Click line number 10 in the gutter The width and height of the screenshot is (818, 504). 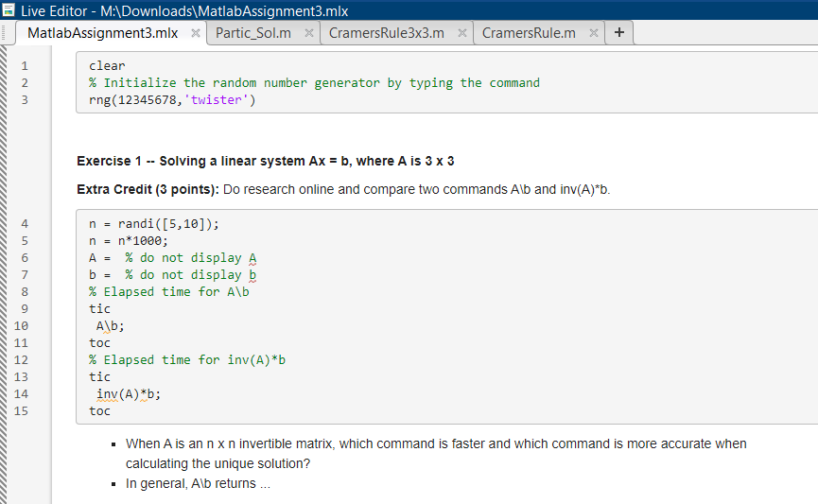(x=21, y=326)
